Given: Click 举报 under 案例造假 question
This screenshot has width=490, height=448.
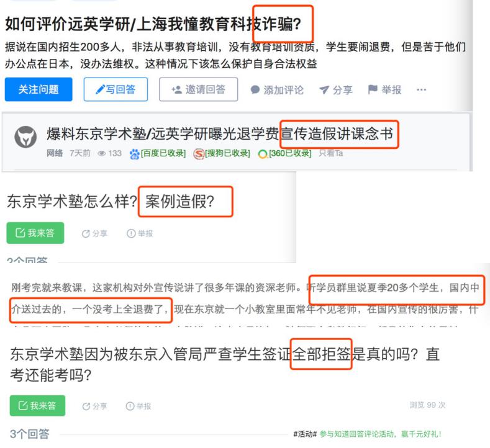Looking at the screenshot, I should click(x=140, y=233).
